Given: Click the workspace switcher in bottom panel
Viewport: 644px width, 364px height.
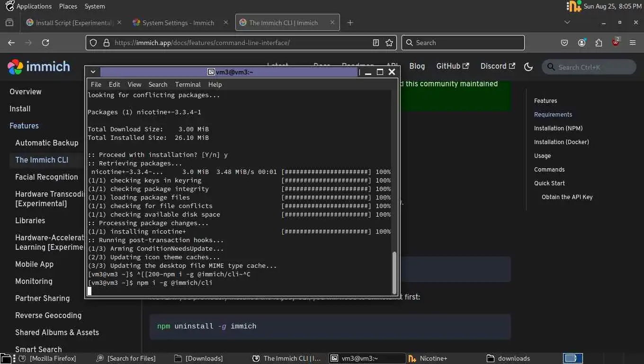Looking at the screenshot, I should [x=572, y=358].
